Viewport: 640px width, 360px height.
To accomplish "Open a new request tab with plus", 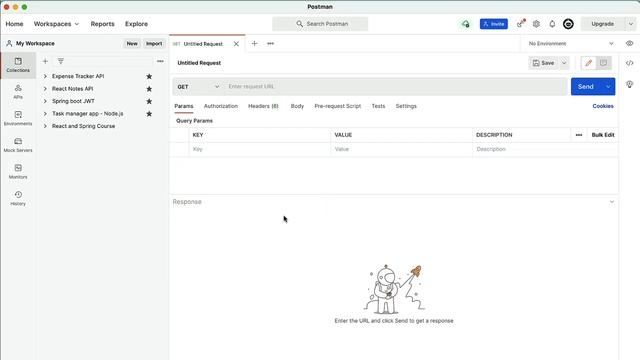I will pos(254,43).
